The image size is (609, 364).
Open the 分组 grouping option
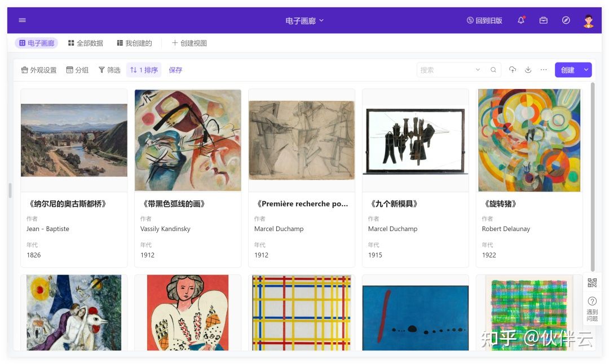[77, 70]
